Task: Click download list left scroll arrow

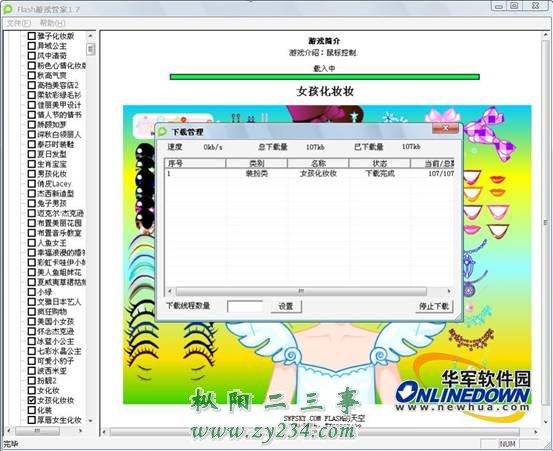Action: click(x=170, y=291)
